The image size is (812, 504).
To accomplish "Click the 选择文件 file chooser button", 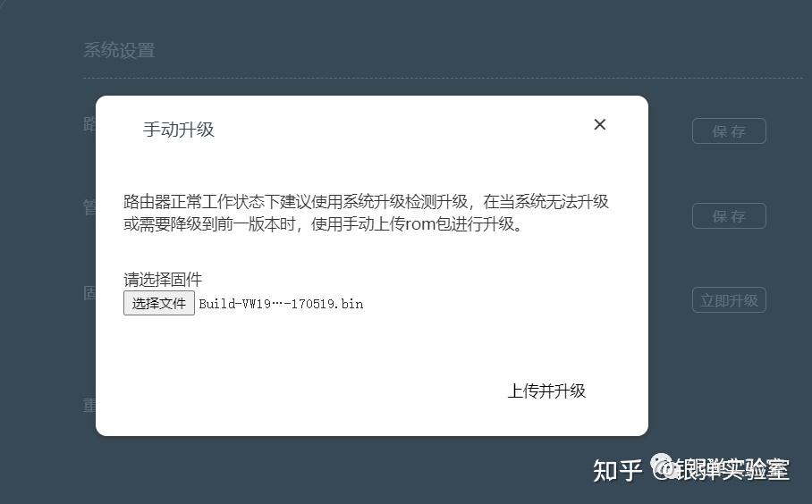I will tap(159, 303).
